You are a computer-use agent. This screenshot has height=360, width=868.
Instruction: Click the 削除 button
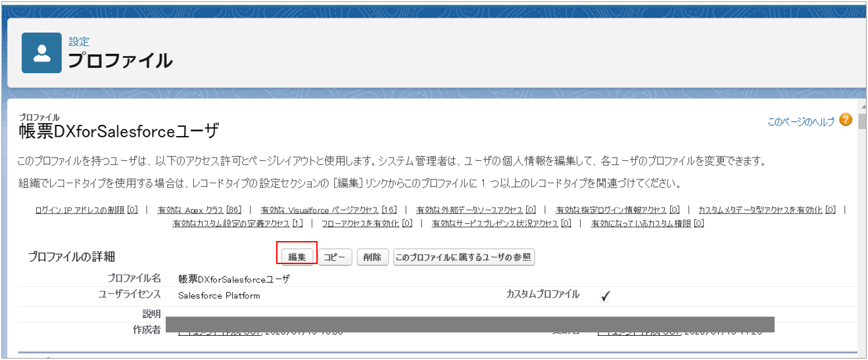(372, 258)
